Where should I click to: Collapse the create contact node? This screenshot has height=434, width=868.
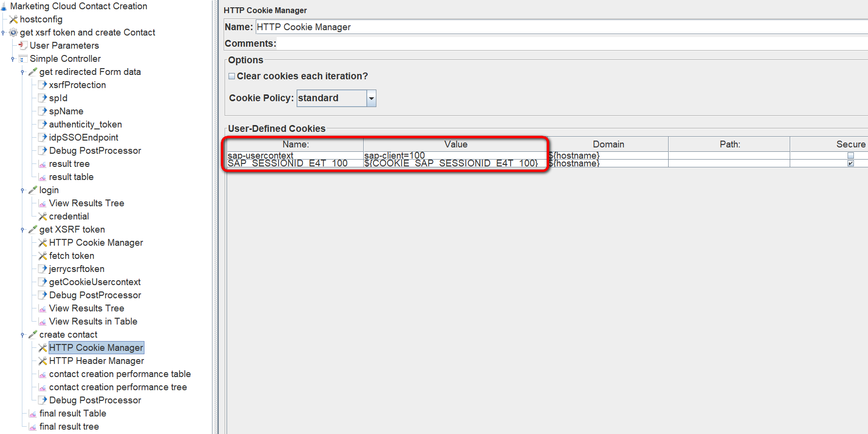(22, 335)
